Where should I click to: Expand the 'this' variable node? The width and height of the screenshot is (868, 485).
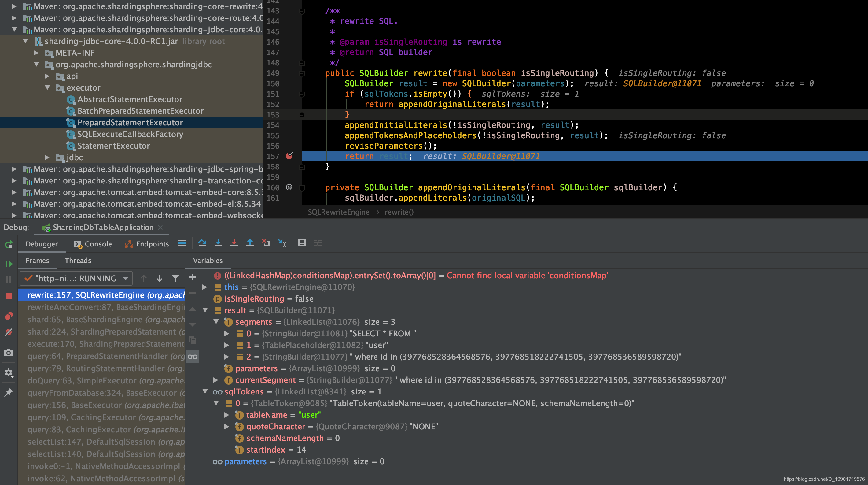tap(205, 287)
